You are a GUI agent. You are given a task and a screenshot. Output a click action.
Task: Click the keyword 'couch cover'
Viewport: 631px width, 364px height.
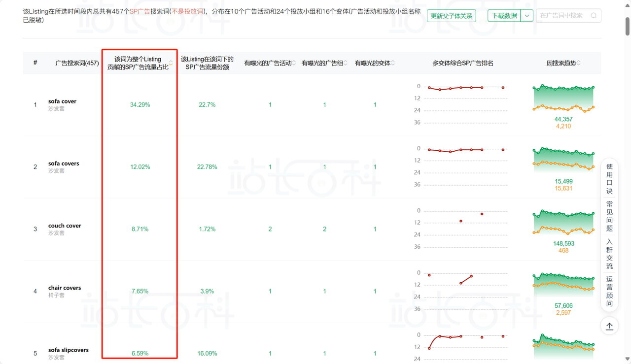[65, 226]
